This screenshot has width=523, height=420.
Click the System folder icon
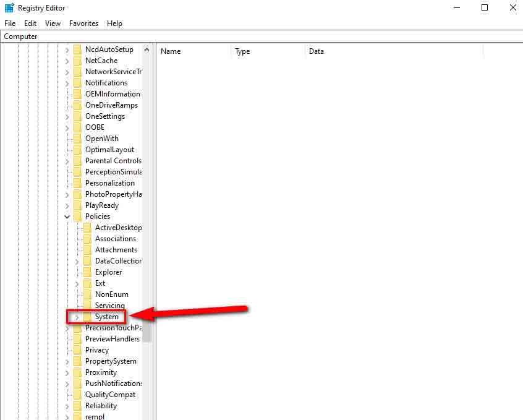(87, 317)
